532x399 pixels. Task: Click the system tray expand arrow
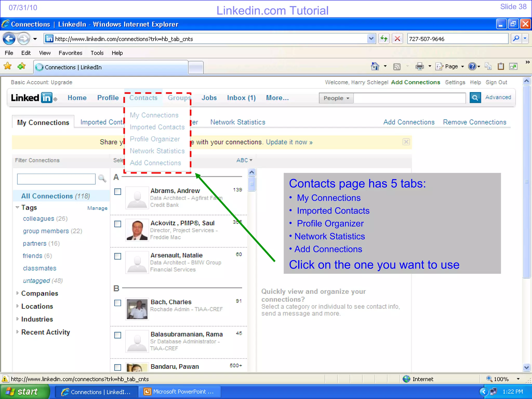coord(483,391)
